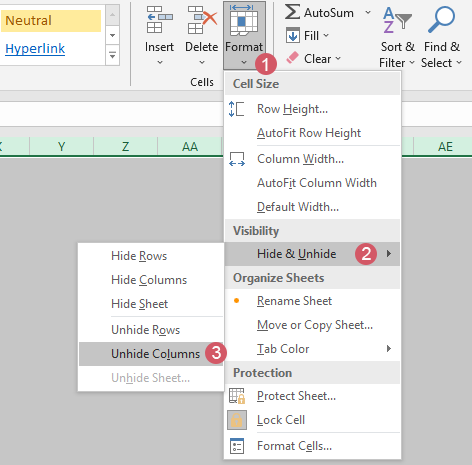Click the Find & Select magnifier icon

441,20
